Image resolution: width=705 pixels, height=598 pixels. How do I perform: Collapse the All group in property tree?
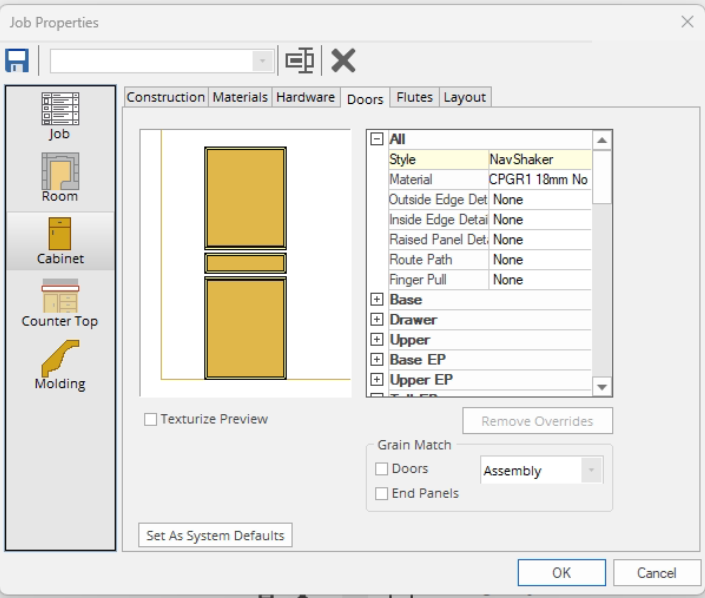[x=377, y=139]
